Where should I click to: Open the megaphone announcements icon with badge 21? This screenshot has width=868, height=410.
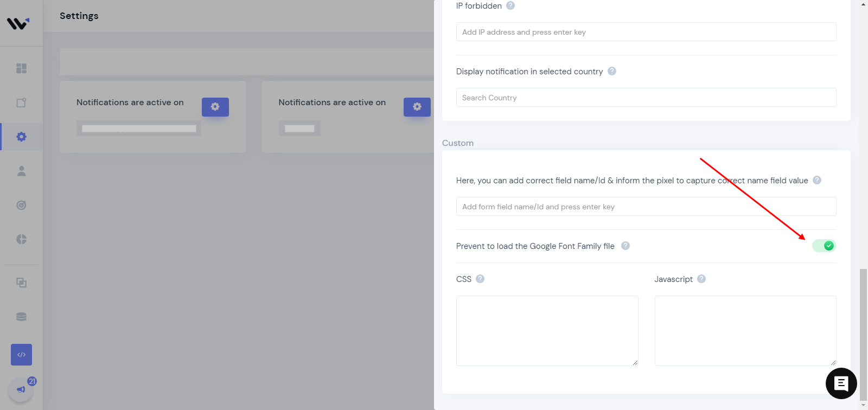21,389
